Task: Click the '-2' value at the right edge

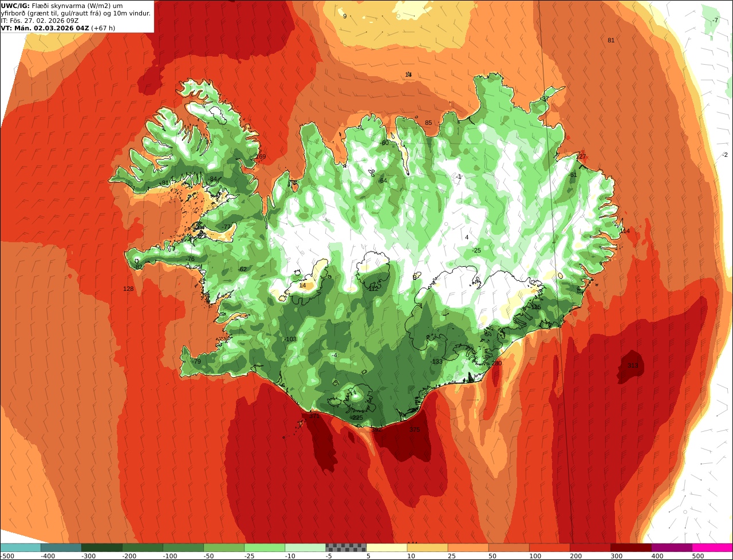Action: [725, 155]
